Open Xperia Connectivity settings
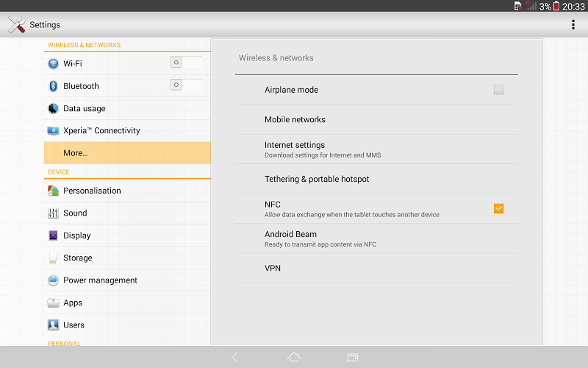 pyautogui.click(x=127, y=131)
